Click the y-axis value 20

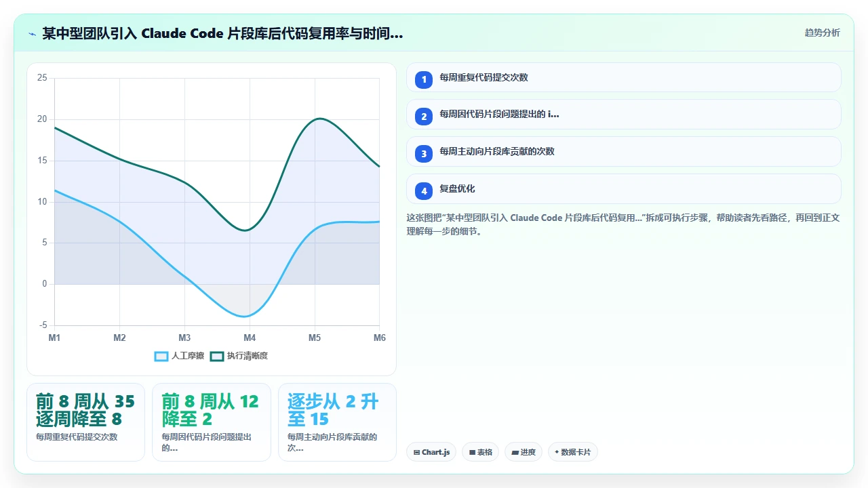(42, 119)
